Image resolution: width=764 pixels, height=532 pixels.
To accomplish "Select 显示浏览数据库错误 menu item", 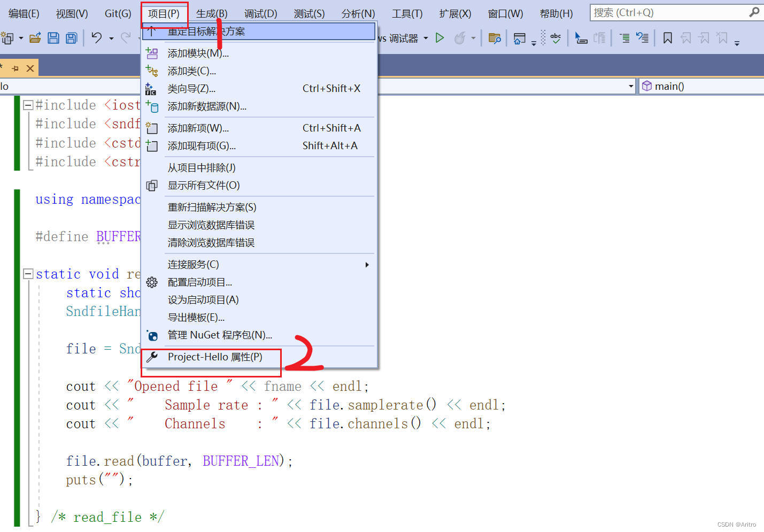I will [x=259, y=225].
